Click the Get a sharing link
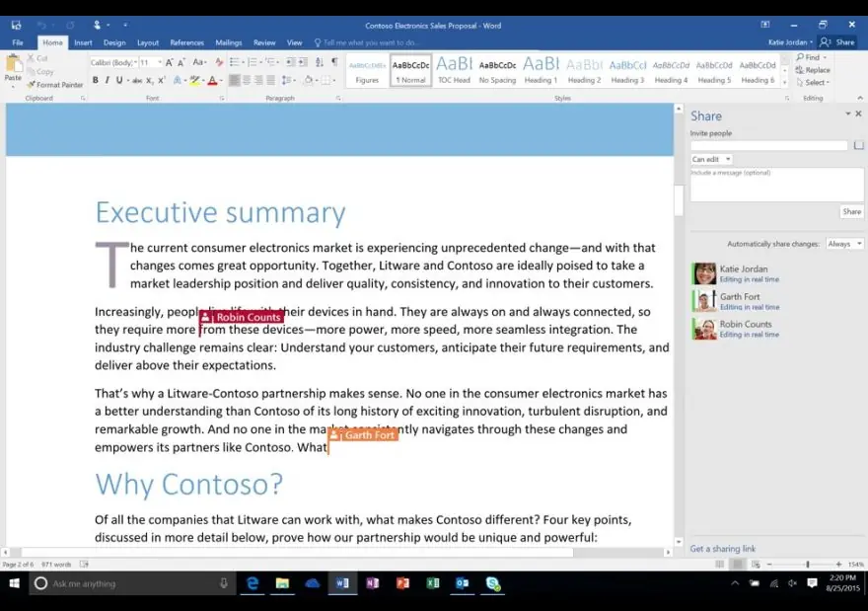The image size is (868, 611). (x=722, y=549)
